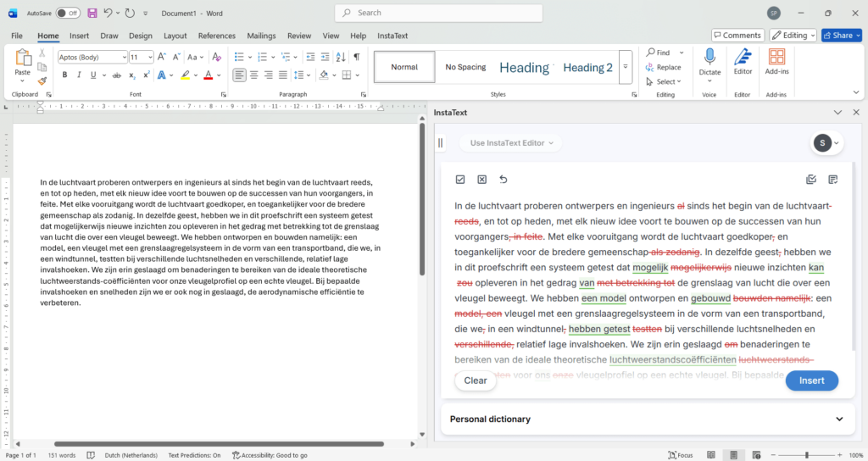Toggle the AutoSave switch

tap(68, 14)
